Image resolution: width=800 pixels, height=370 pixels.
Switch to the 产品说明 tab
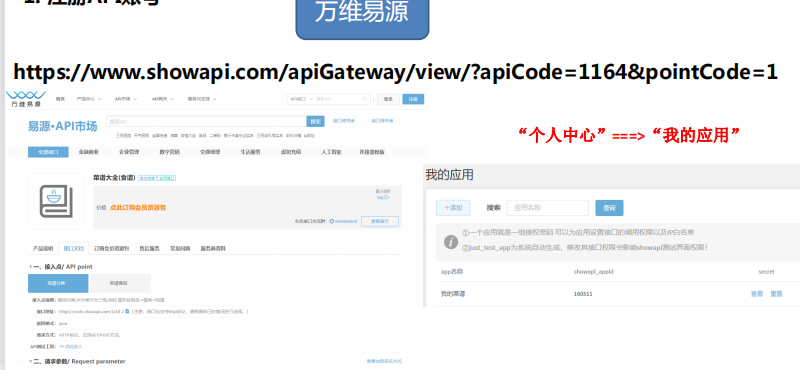coord(43,249)
